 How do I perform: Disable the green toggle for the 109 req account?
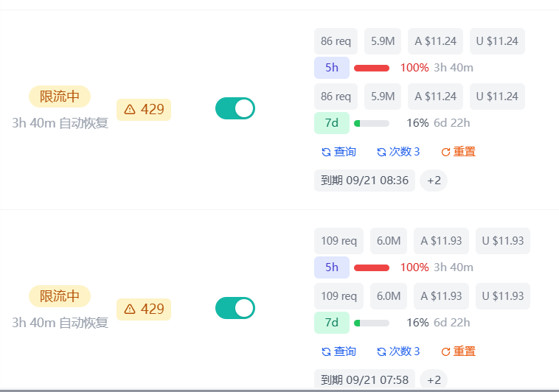click(235, 308)
